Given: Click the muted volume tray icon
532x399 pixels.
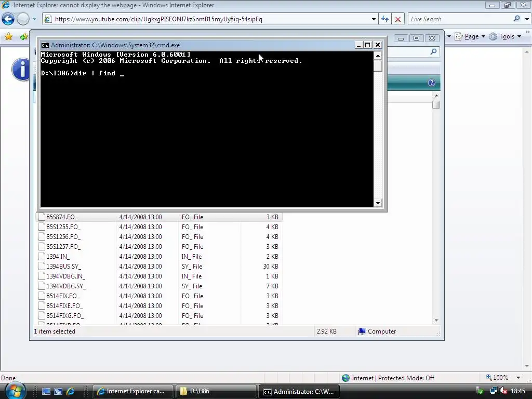Looking at the screenshot, I should [503, 391].
